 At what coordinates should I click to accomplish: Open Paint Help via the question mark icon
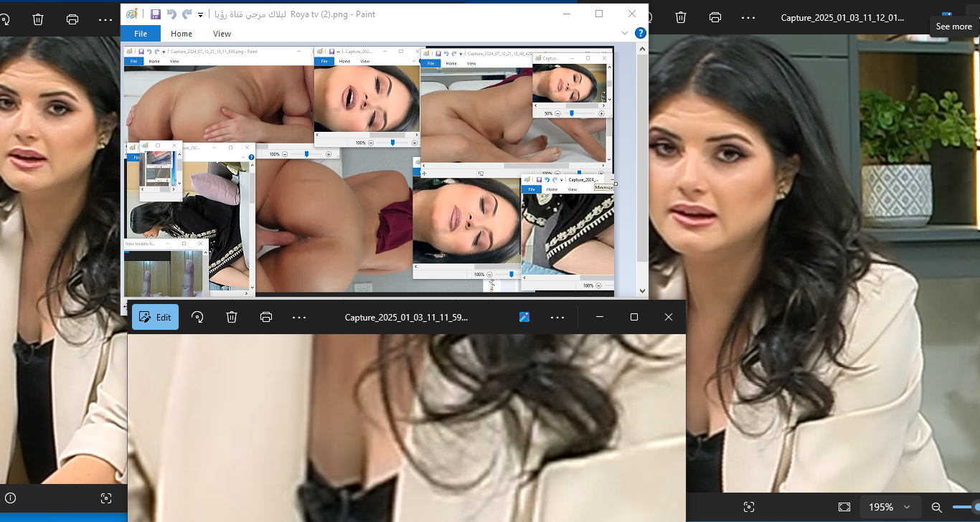[640, 32]
